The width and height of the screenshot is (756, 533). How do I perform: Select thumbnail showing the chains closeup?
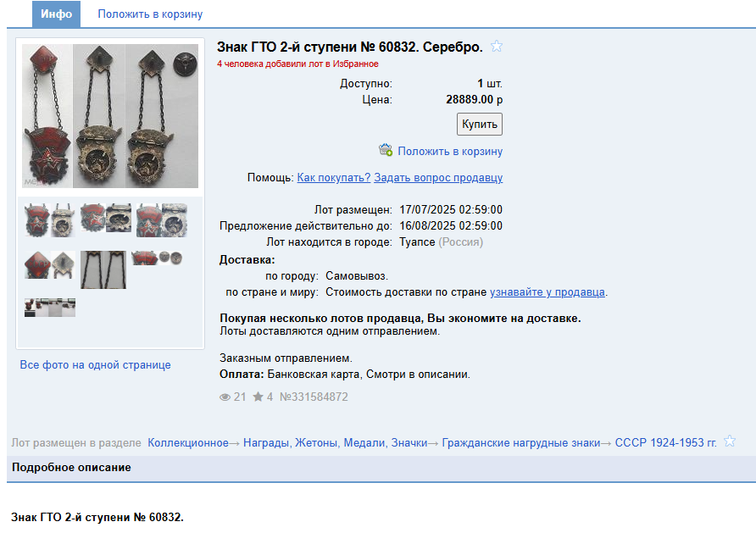pos(103,269)
